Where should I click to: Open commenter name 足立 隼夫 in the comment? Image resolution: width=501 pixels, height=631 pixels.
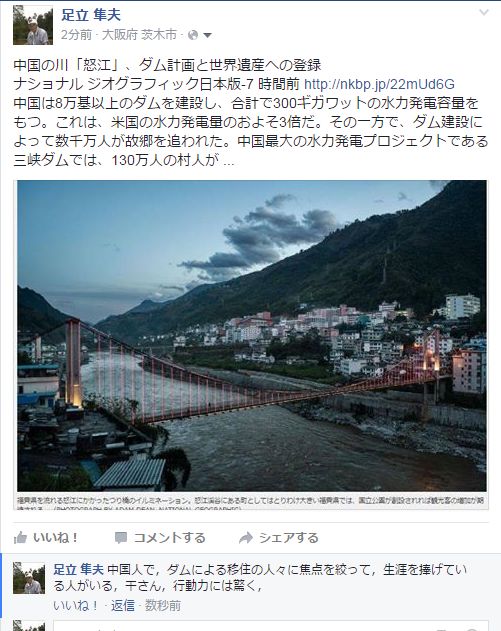pos(78,569)
